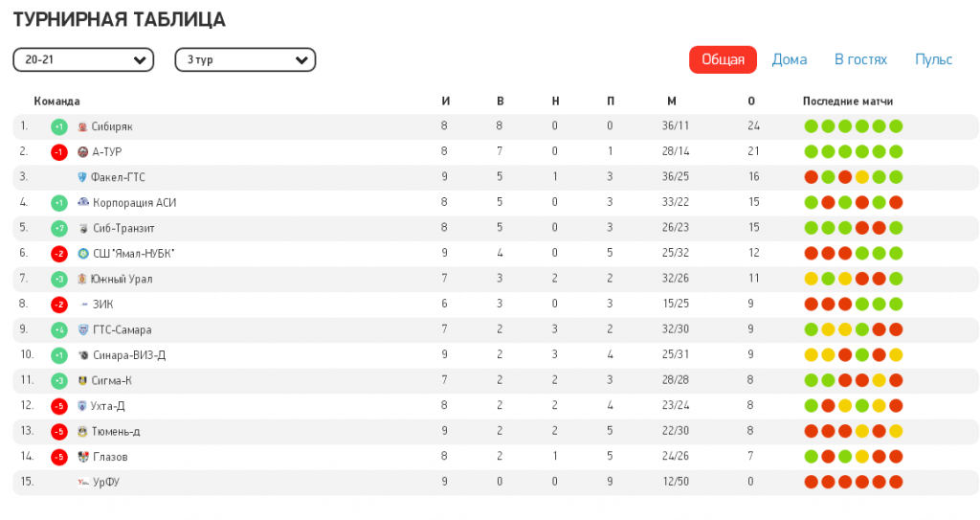
Task: Click the Тюмень-д team logo icon
Action: pyautogui.click(x=82, y=431)
